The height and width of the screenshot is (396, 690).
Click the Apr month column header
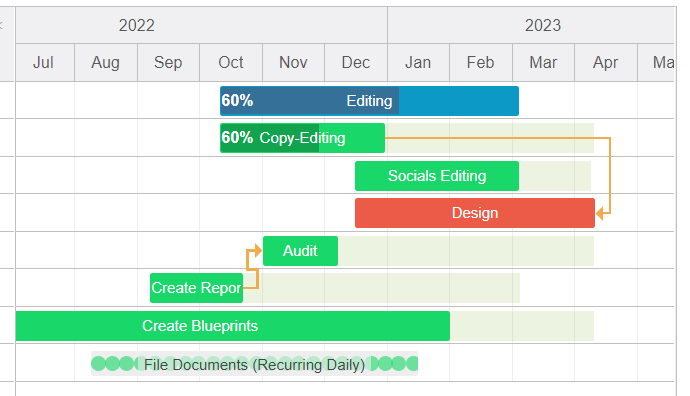click(606, 62)
